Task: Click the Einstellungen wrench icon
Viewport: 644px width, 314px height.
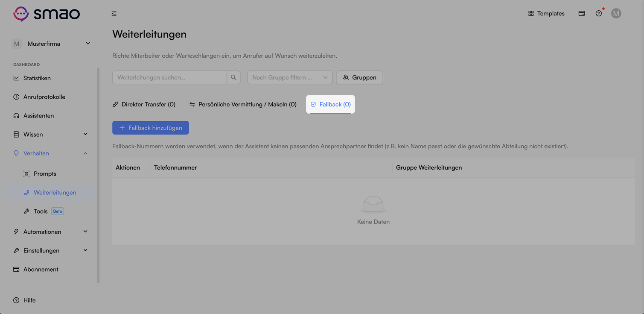Action: pos(16,251)
